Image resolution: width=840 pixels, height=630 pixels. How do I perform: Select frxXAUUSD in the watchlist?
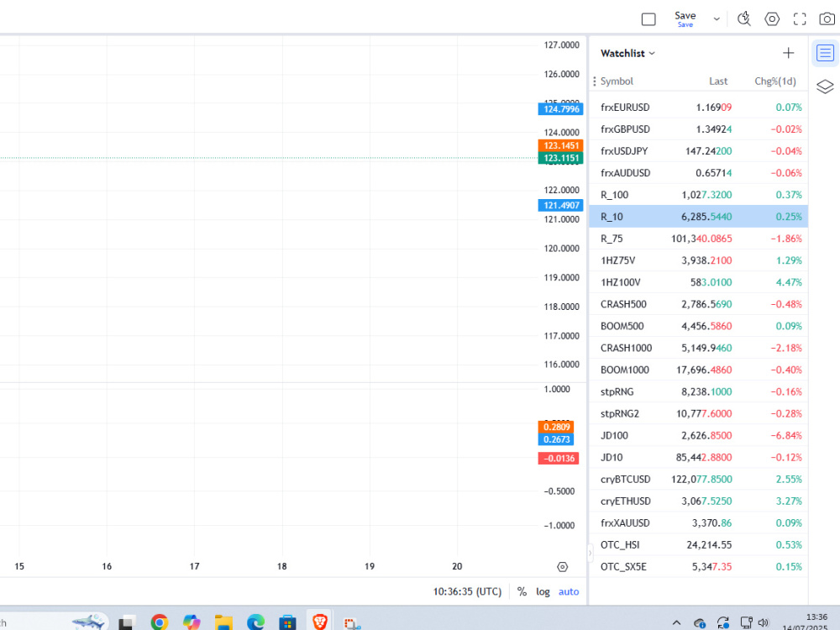pyautogui.click(x=698, y=522)
